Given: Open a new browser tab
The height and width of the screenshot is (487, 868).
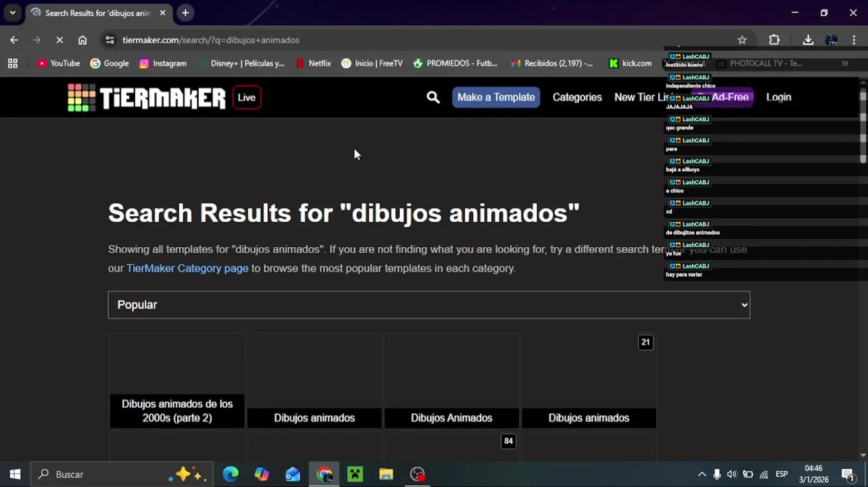Looking at the screenshot, I should coord(185,13).
